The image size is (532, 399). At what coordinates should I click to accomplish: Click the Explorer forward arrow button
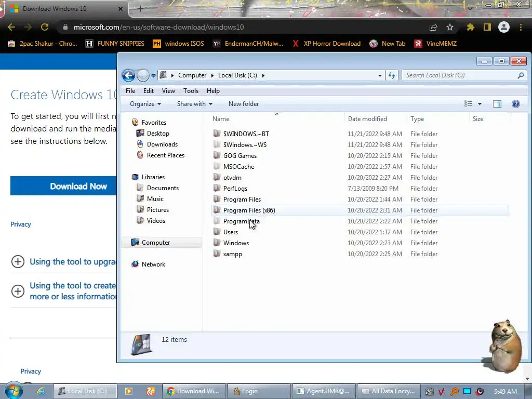click(x=143, y=75)
